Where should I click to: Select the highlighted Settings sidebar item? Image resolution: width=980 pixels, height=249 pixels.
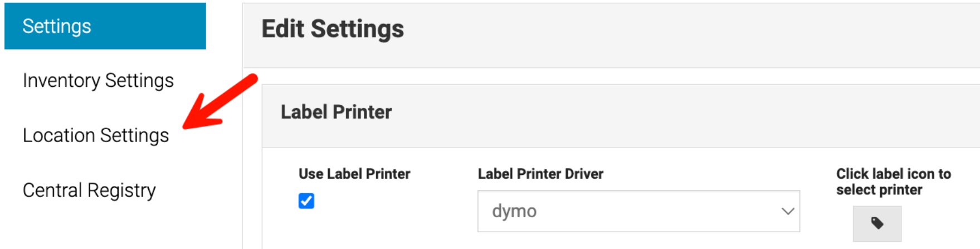[x=105, y=26]
